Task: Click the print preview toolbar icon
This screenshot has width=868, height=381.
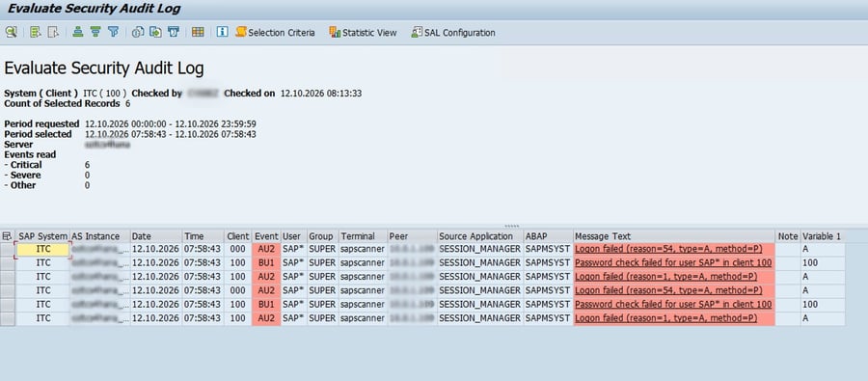Action: tap(138, 32)
